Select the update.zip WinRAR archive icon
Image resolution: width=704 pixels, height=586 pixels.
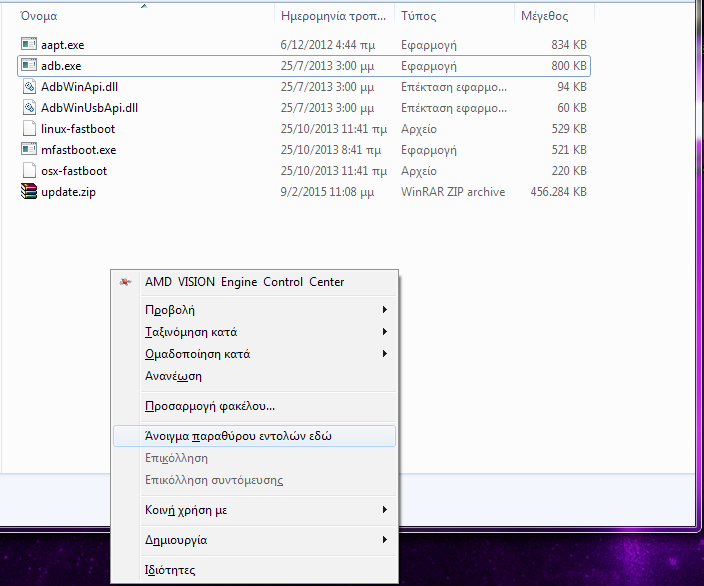pyautogui.click(x=29, y=192)
